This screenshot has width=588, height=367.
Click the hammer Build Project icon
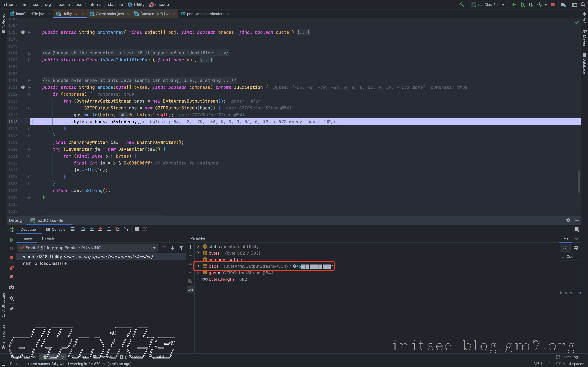pyautogui.click(x=461, y=5)
